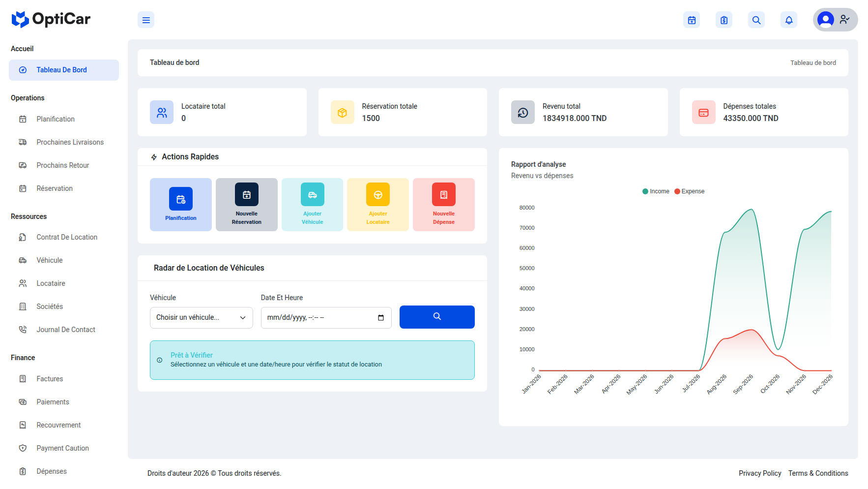Go to Prochaines Livraisons
868x489 pixels.
coord(64,142)
